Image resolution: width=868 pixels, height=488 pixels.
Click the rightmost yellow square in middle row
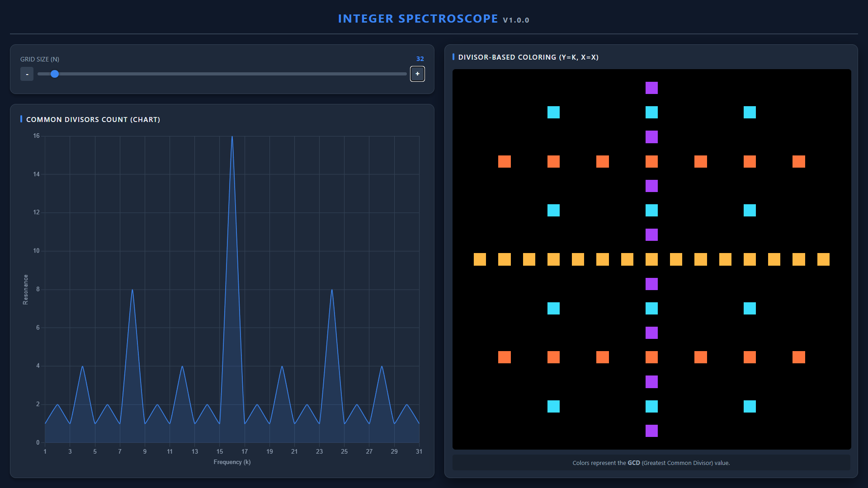(823, 259)
